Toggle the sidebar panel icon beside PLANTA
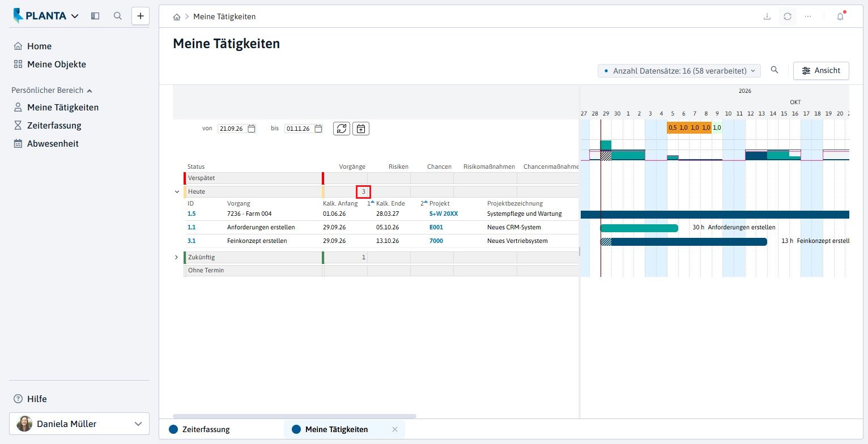This screenshot has height=444, width=868. click(95, 16)
